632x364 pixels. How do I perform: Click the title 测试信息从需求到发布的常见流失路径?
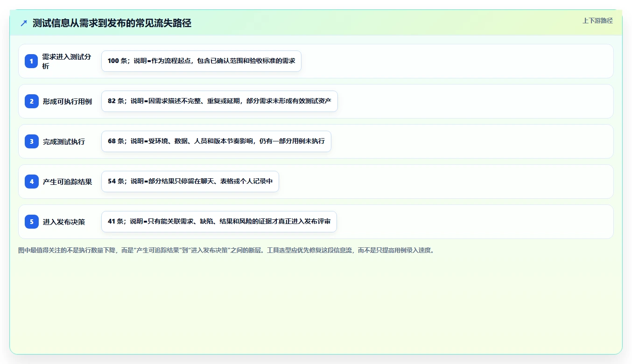112,23
